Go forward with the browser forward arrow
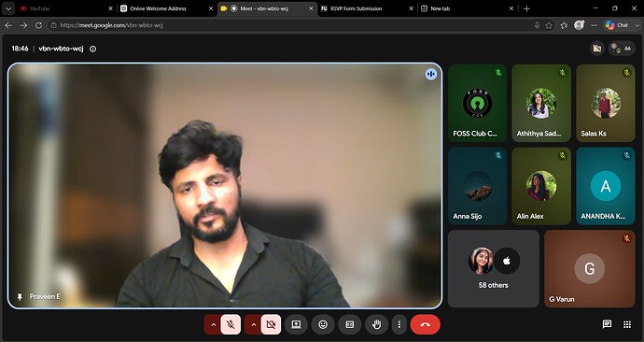 click(24, 25)
